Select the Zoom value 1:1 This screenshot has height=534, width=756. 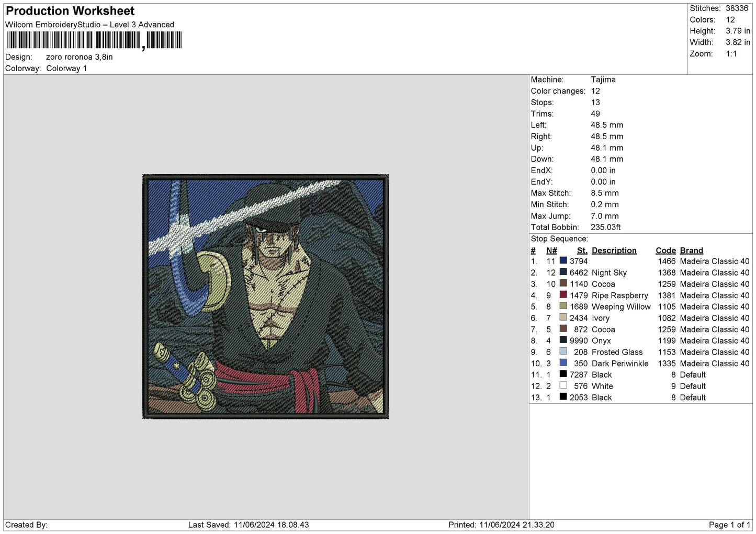pos(731,54)
